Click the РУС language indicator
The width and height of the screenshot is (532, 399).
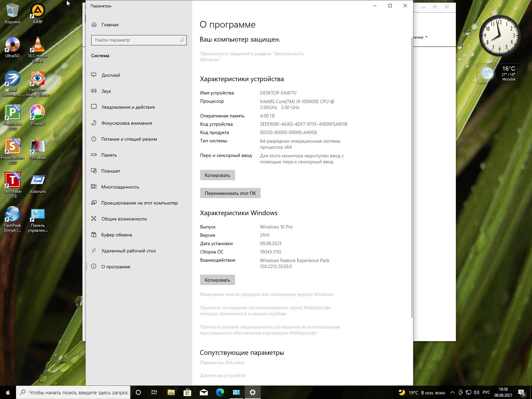pos(486,393)
